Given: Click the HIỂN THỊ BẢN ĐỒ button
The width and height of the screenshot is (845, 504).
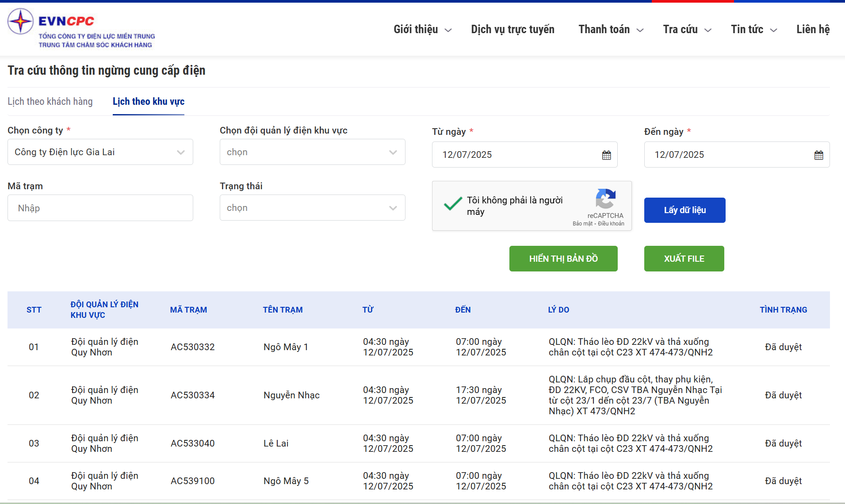Looking at the screenshot, I should pyautogui.click(x=563, y=259).
